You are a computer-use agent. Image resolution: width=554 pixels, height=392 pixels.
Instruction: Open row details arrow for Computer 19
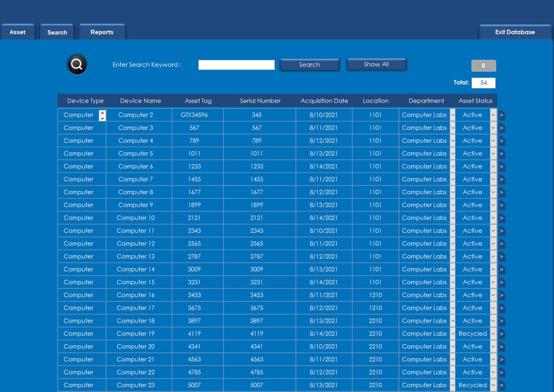pyautogui.click(x=502, y=334)
